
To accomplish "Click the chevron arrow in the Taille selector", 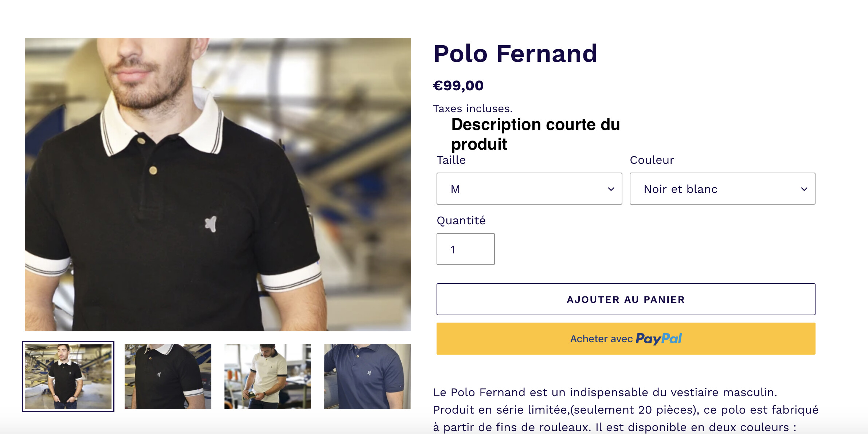I will (x=611, y=189).
